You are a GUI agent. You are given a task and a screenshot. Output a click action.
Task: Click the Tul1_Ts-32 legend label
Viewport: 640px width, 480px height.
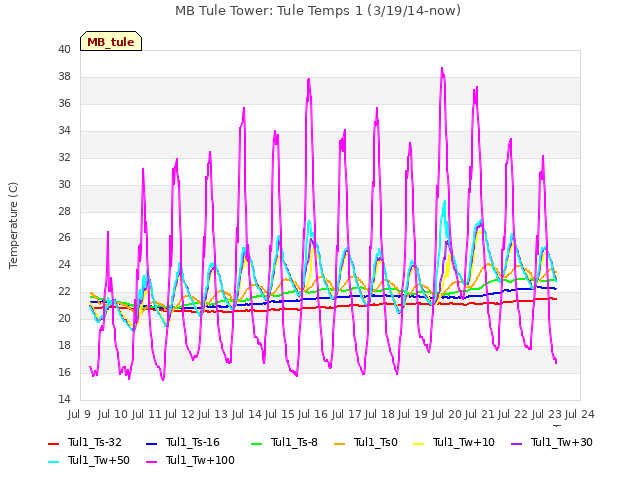tap(95, 442)
